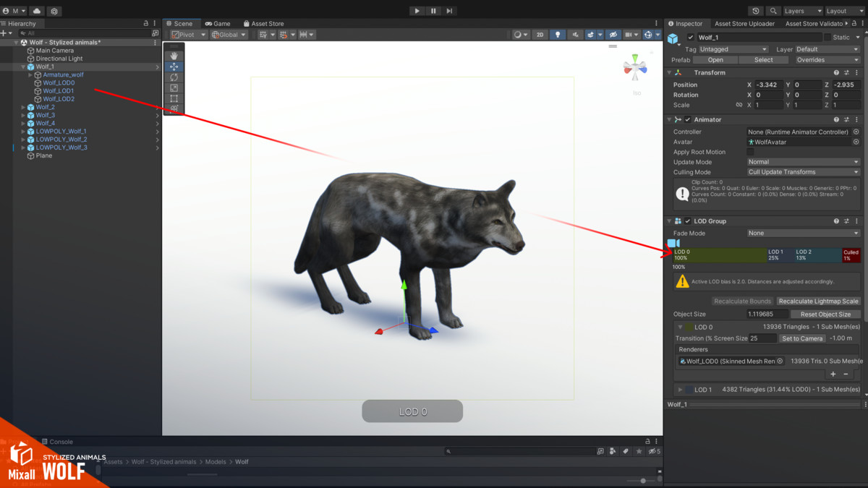Click Reset Object Size button
Screen dimensions: 868x488
click(825, 314)
